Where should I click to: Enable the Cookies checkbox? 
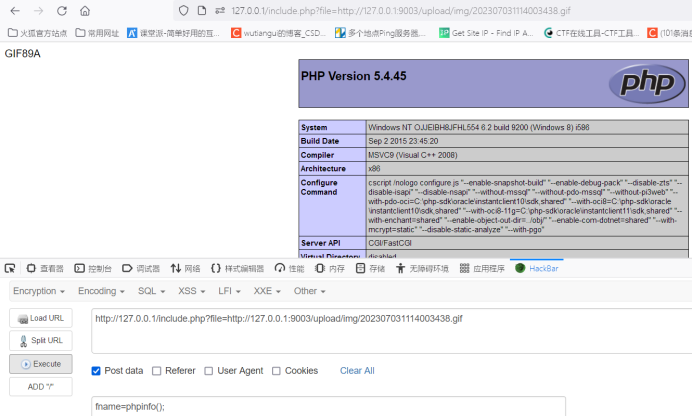point(276,371)
